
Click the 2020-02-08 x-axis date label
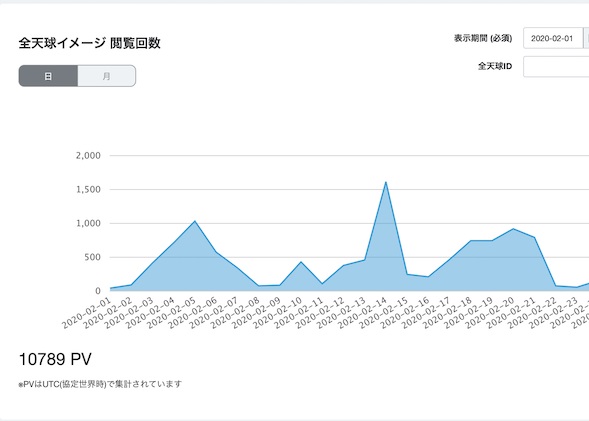click(x=236, y=313)
